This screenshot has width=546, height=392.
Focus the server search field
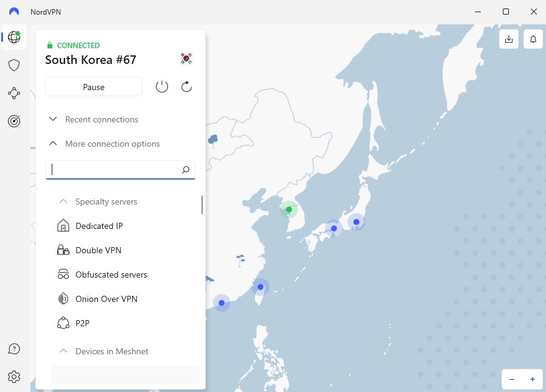tap(120, 170)
